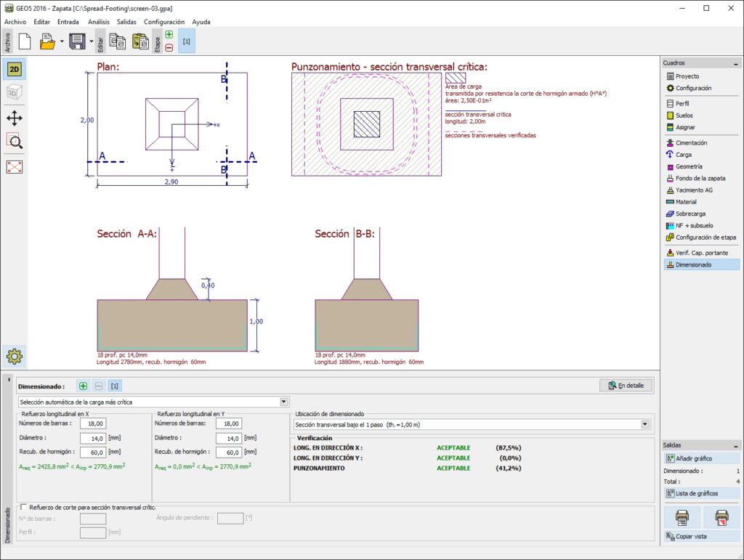Viewport: 744px width, 560px height.
Task: Click the add construction stage plus icon
Action: pos(169,34)
